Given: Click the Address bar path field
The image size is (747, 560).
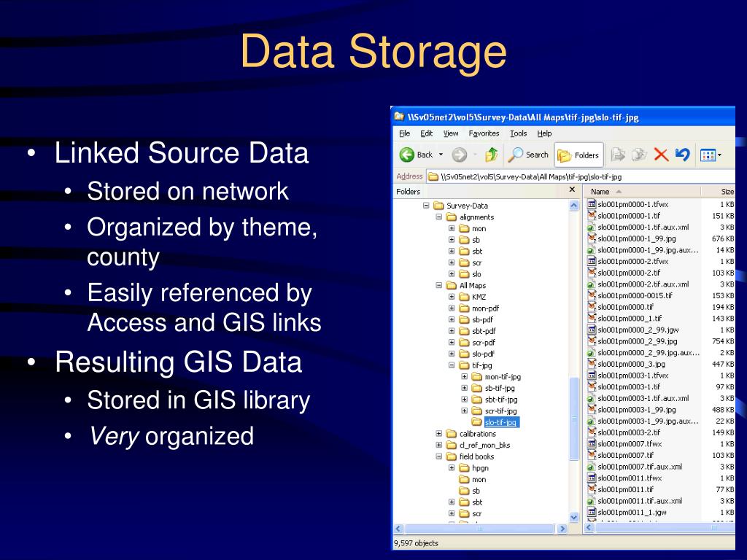Looking at the screenshot, I should (580, 176).
